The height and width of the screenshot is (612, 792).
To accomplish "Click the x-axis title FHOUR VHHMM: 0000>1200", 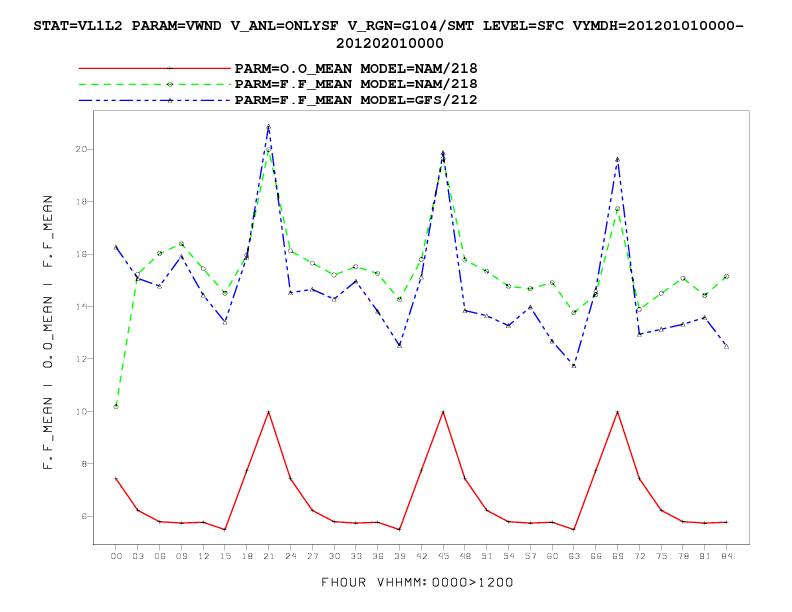I will click(x=417, y=583).
